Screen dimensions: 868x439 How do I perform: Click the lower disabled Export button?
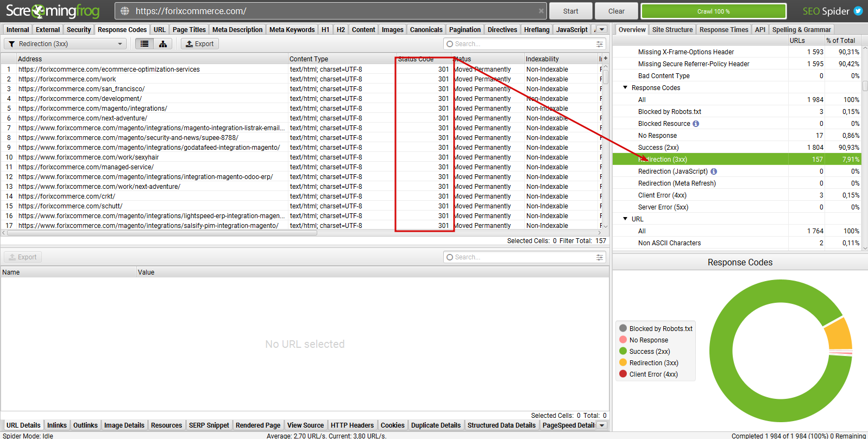pyautogui.click(x=23, y=257)
